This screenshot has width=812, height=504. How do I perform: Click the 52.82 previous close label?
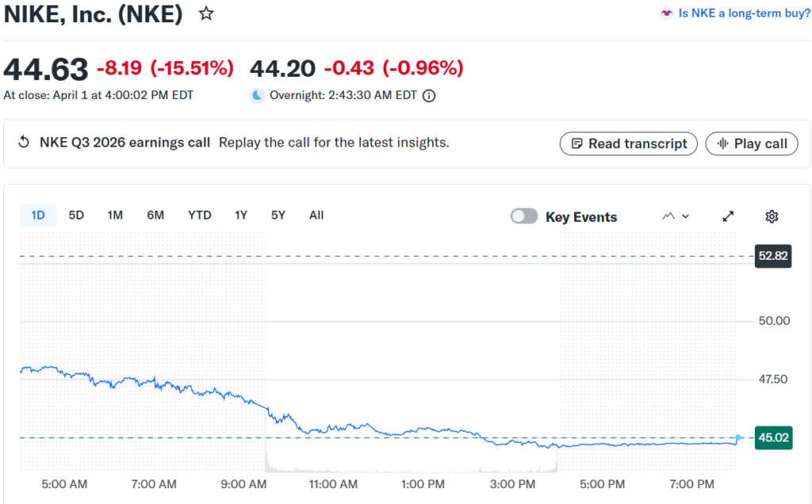pos(772,256)
